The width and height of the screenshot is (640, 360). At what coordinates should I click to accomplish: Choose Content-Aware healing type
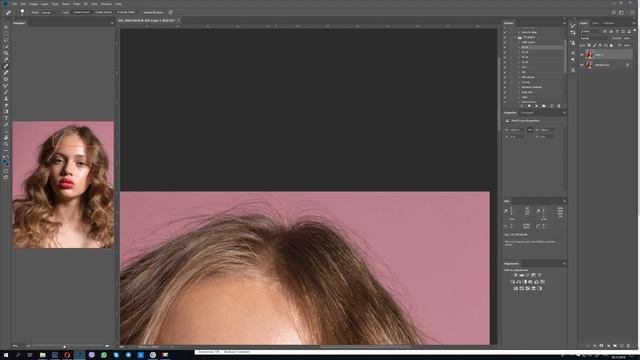point(81,12)
